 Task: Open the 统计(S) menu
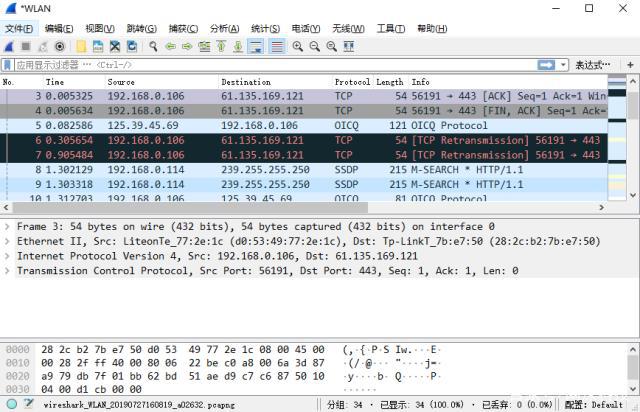click(264, 29)
